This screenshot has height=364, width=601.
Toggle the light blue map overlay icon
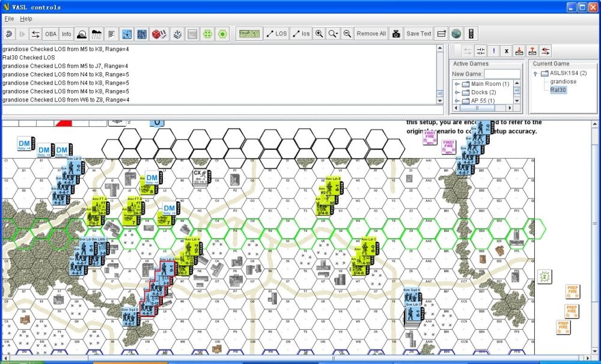(x=126, y=34)
